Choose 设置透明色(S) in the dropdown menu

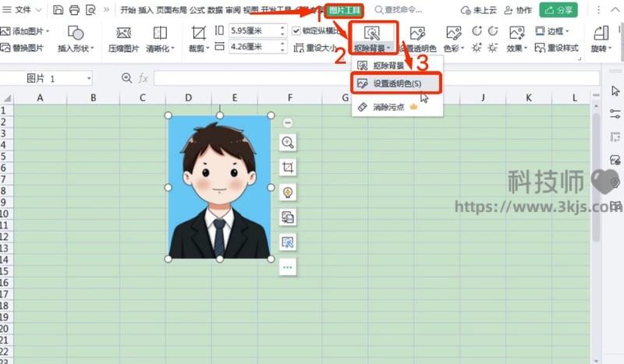click(x=397, y=83)
